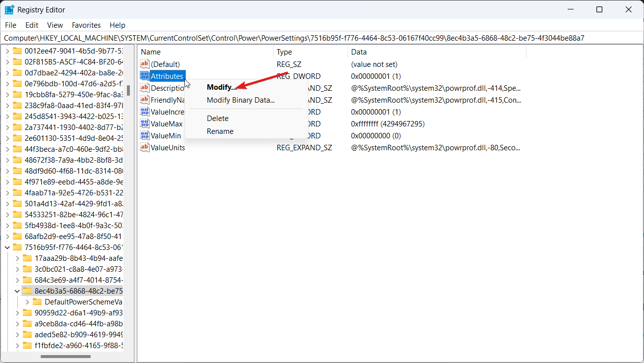Click folder icon of key 48672f38-7a9a

[17, 160]
